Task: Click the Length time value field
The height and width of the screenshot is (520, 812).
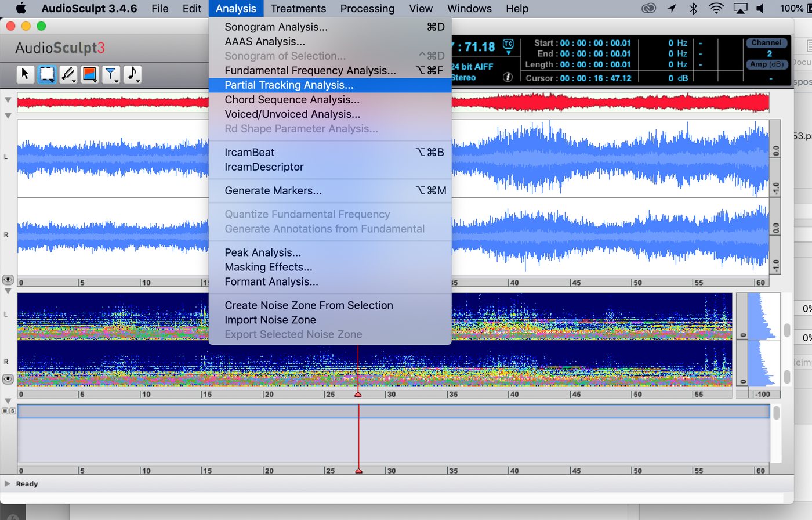Action: pyautogui.click(x=595, y=64)
